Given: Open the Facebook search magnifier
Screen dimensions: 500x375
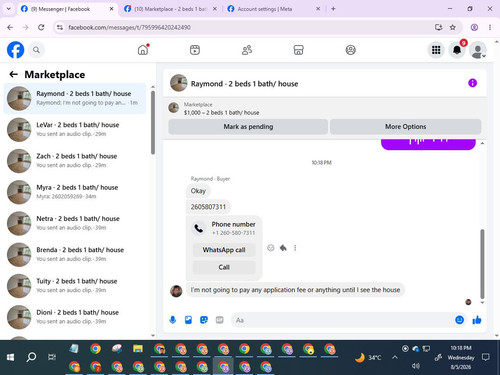Looking at the screenshot, I should tap(36, 50).
